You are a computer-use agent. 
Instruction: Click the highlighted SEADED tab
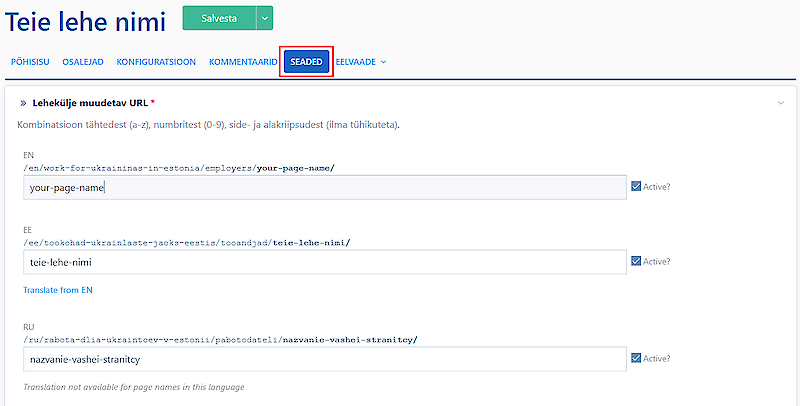point(306,62)
